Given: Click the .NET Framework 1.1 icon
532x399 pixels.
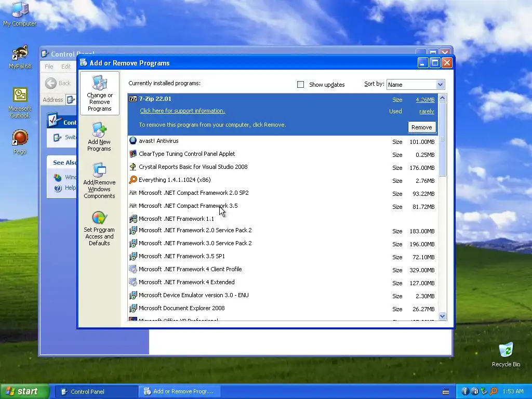Looking at the screenshot, I should coord(133,219).
